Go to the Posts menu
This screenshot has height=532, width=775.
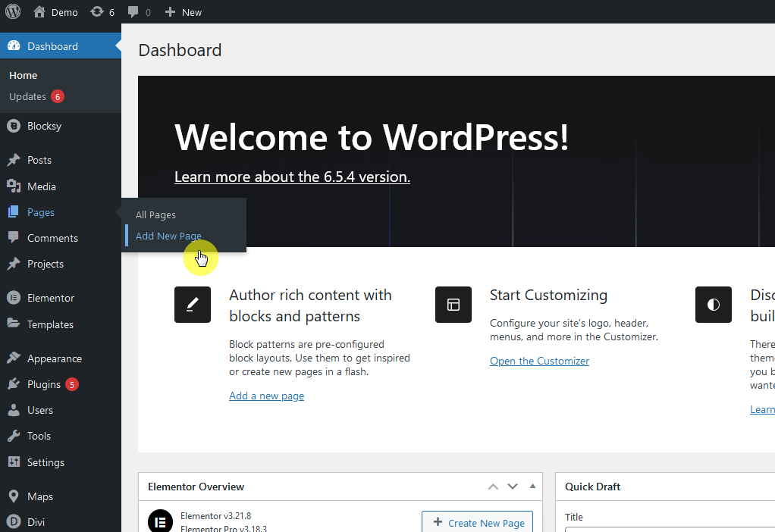[39, 160]
